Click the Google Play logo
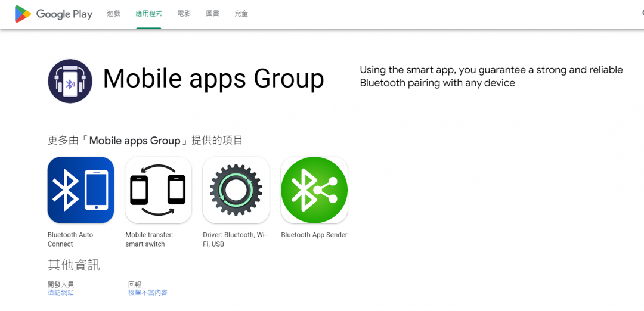This screenshot has width=644, height=311. [54, 14]
